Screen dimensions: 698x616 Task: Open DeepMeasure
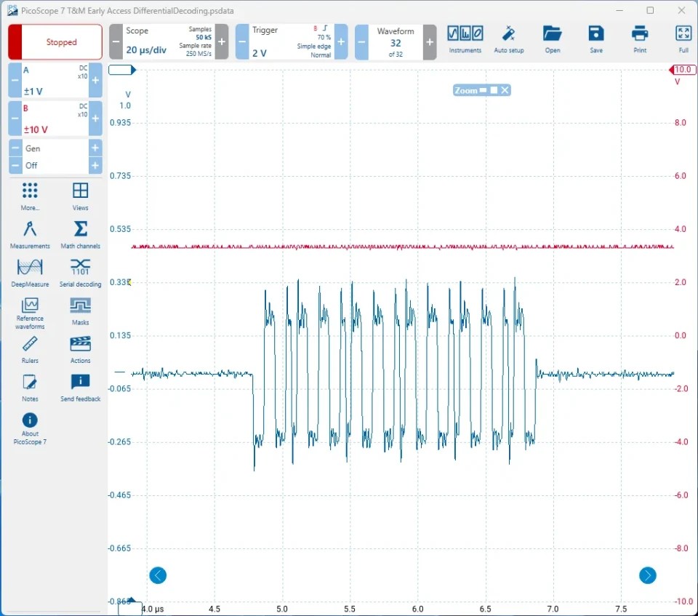(x=29, y=272)
